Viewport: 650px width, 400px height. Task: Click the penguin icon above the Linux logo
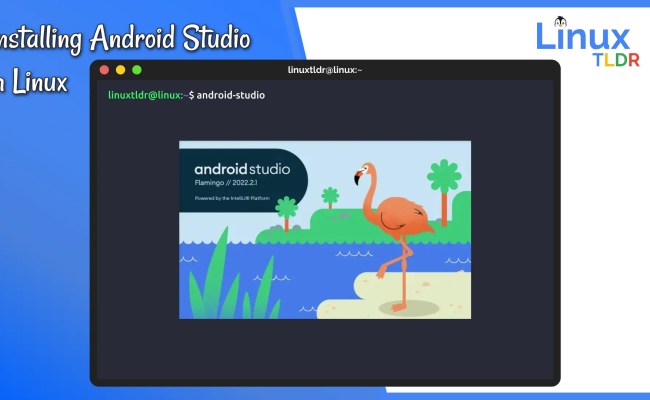(560, 22)
